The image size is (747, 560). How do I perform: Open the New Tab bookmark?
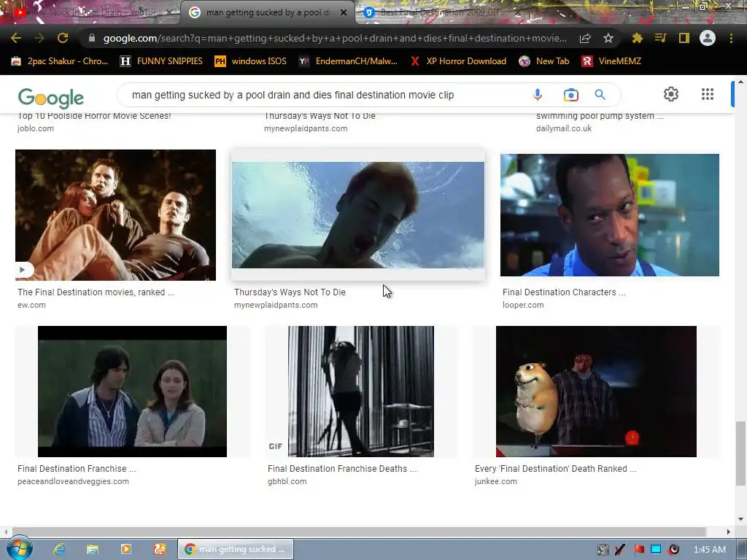(x=544, y=61)
